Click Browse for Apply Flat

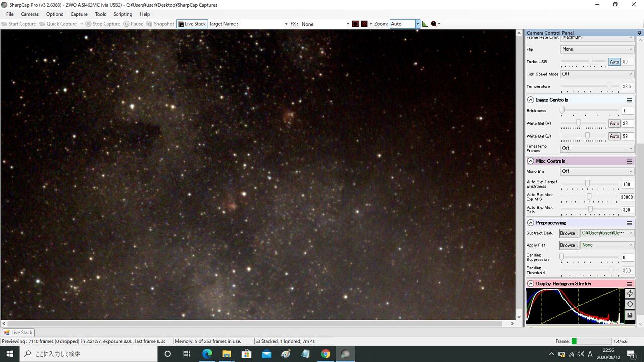coord(569,245)
